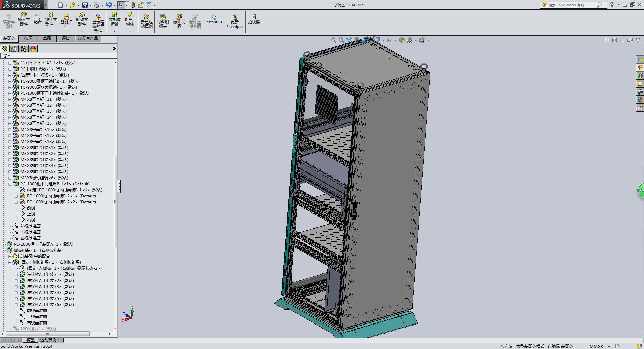
Task: Switch to the 办公室产品 tab
Action: pos(88,38)
